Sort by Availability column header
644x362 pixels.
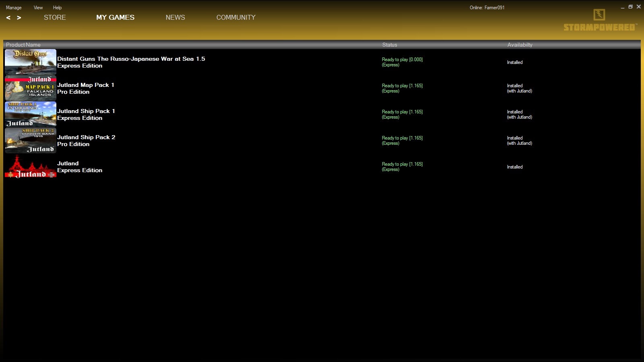pyautogui.click(x=520, y=45)
